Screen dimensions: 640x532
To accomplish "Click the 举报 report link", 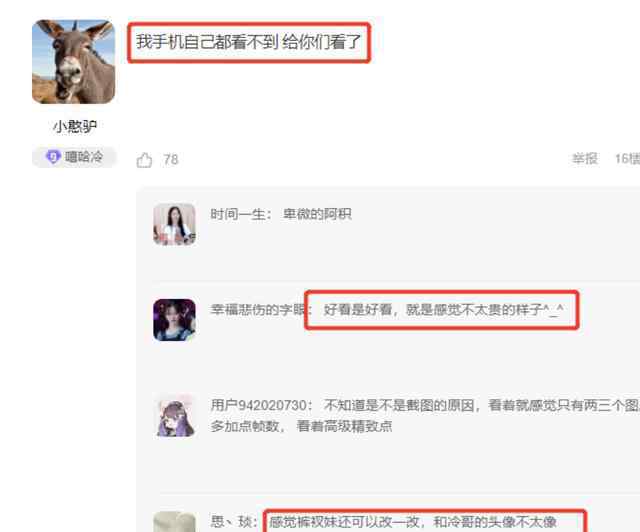I will 585,158.
